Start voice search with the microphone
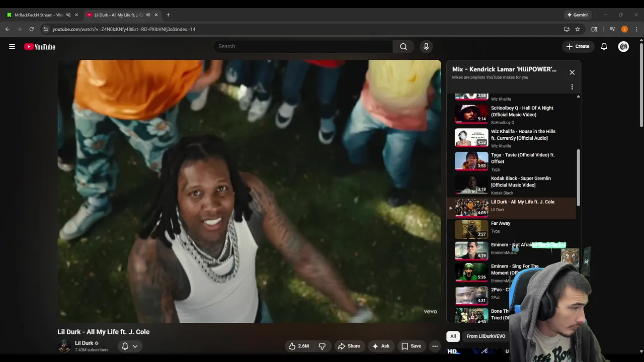Image resolution: width=644 pixels, height=362 pixels. coord(426,47)
